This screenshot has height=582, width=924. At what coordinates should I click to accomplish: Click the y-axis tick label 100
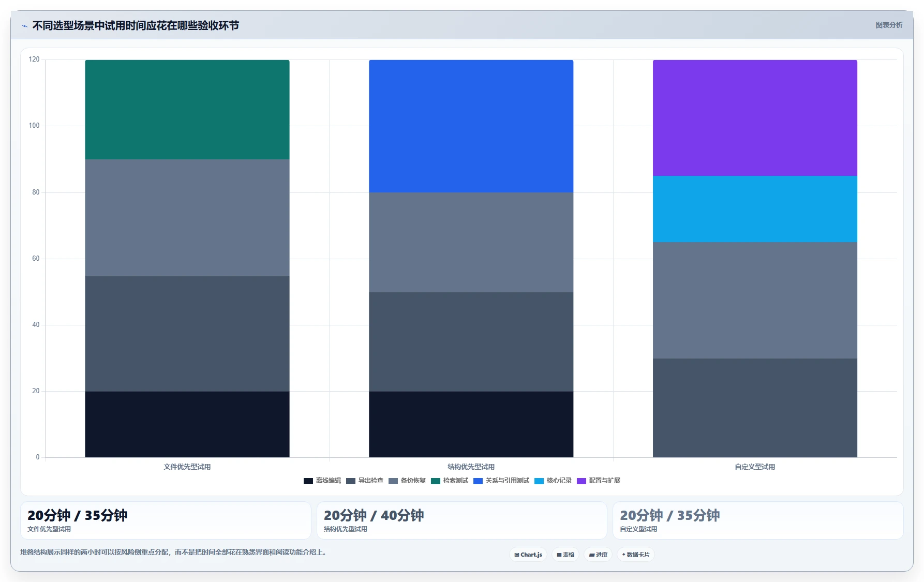(34, 126)
